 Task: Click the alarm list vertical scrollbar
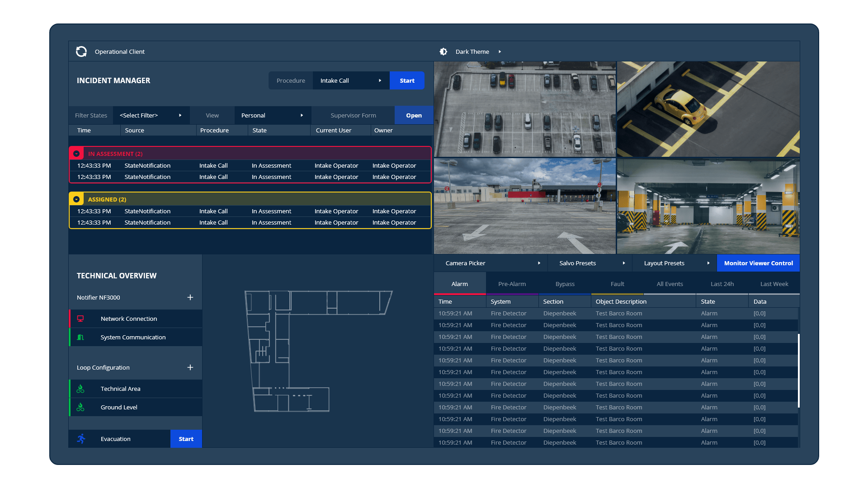click(x=799, y=371)
